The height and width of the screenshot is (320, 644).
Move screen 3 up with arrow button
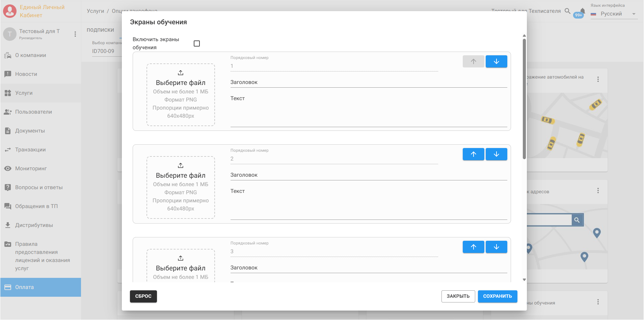pos(473,247)
